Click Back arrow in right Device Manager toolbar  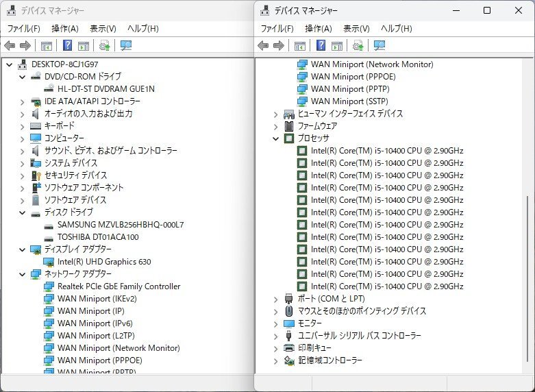(x=263, y=45)
